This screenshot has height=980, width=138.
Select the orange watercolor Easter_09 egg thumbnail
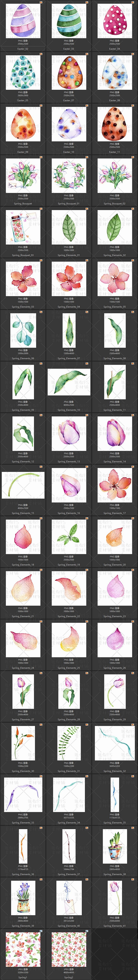tap(23, 124)
